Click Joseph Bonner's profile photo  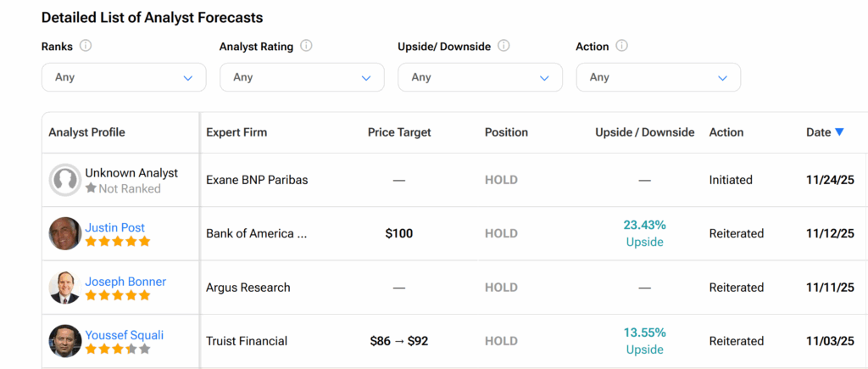(64, 288)
